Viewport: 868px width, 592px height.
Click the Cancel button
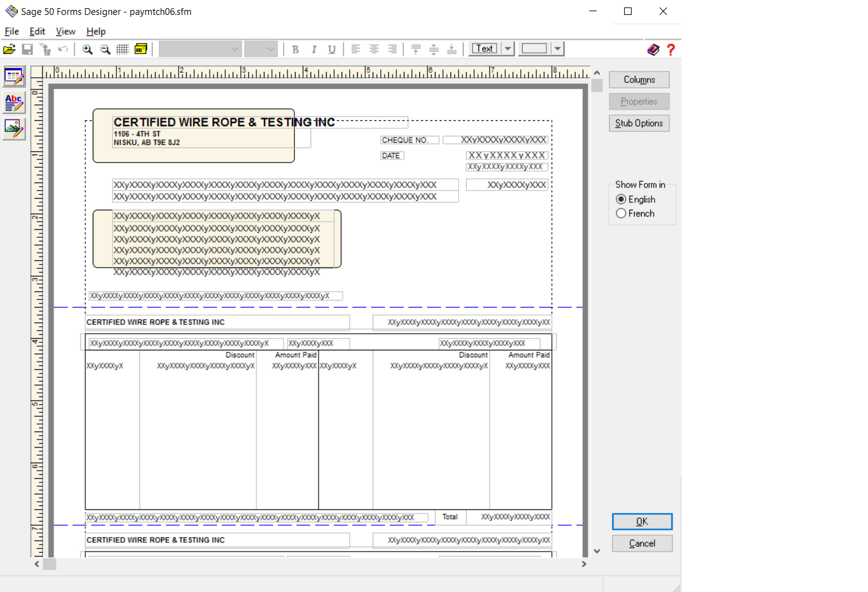[x=642, y=543]
